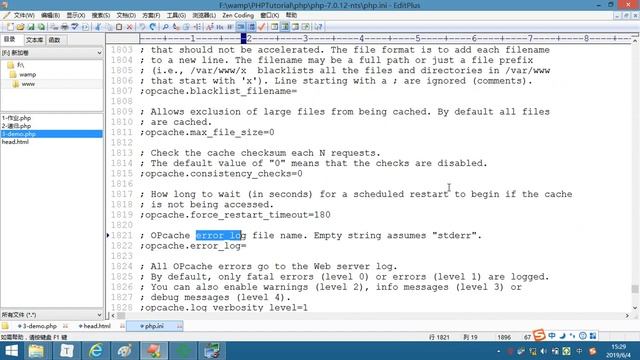Click the red check mark toolbar icon

[262, 27]
